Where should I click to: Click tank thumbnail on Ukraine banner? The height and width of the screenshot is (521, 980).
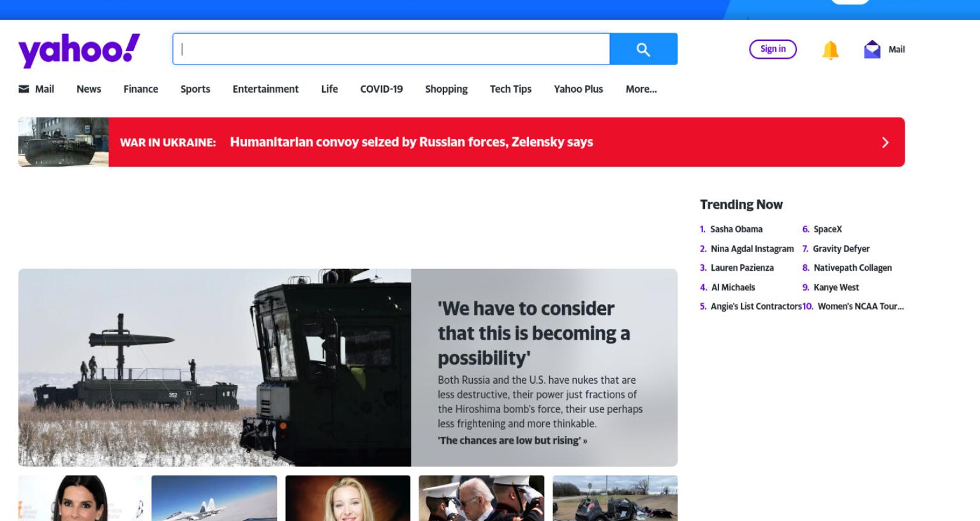point(63,142)
